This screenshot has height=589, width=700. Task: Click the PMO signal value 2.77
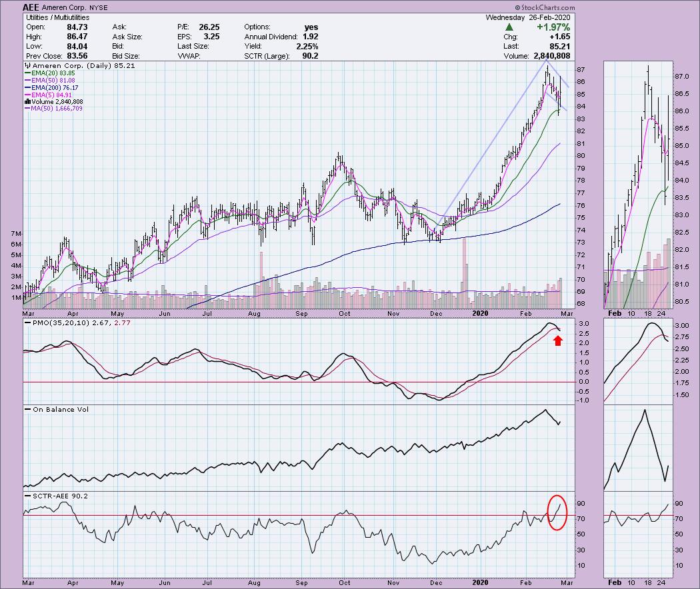[122, 322]
